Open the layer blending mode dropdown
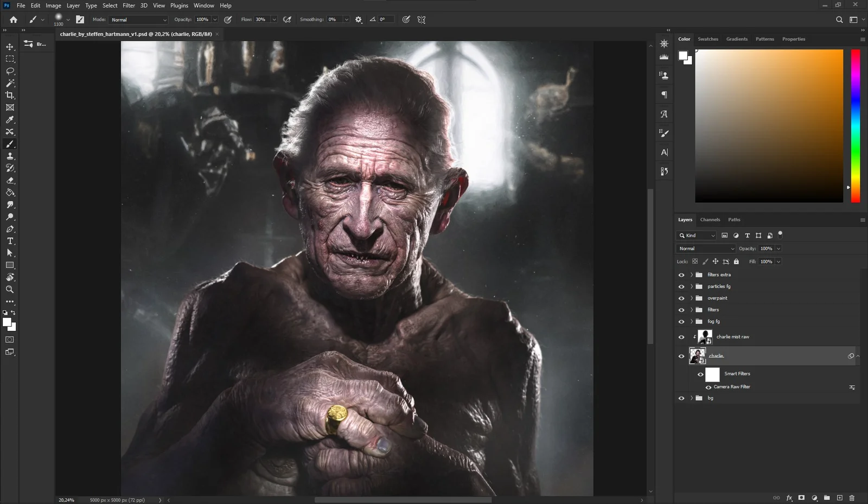Screen dimensions: 868x504 (705, 248)
